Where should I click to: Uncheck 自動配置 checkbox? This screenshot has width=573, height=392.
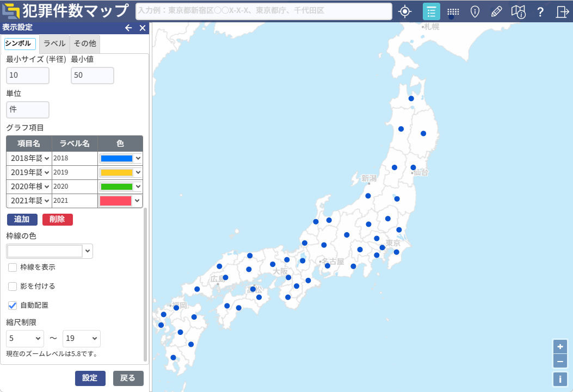(x=13, y=305)
